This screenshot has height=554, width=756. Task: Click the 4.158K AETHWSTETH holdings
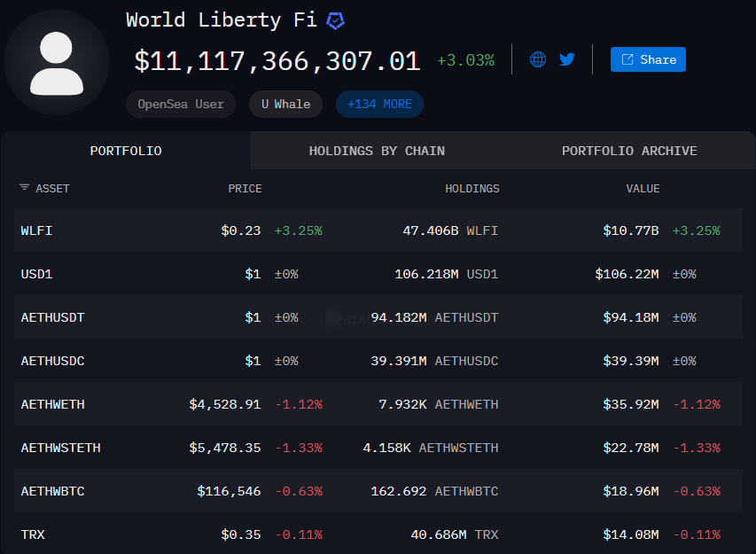431,448
